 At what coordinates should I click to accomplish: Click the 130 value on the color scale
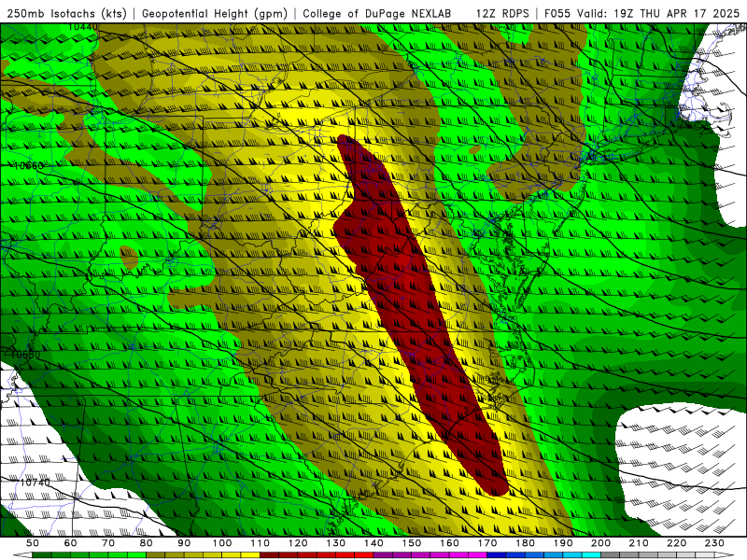click(336, 543)
